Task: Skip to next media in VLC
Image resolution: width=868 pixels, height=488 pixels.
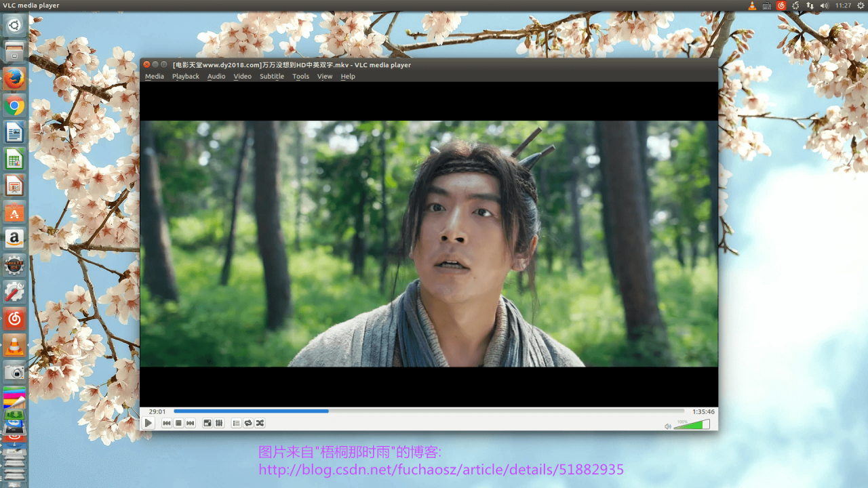Action: (x=191, y=423)
